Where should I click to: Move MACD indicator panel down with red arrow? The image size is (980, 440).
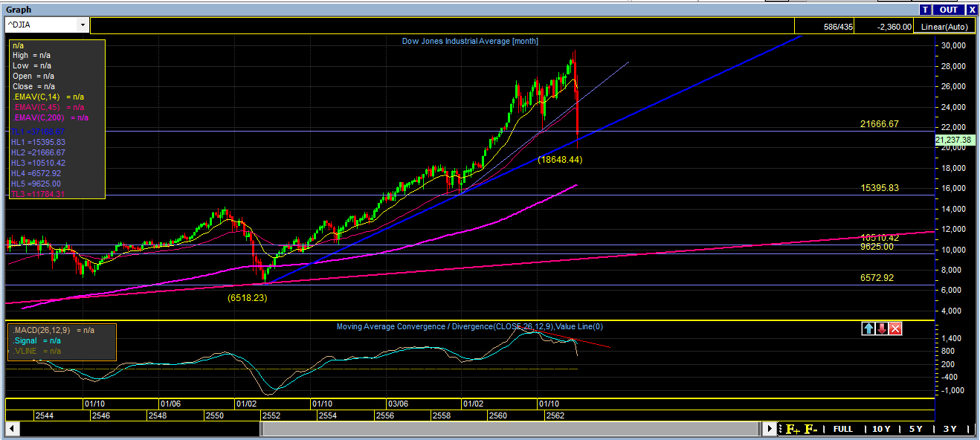pyautogui.click(x=882, y=329)
